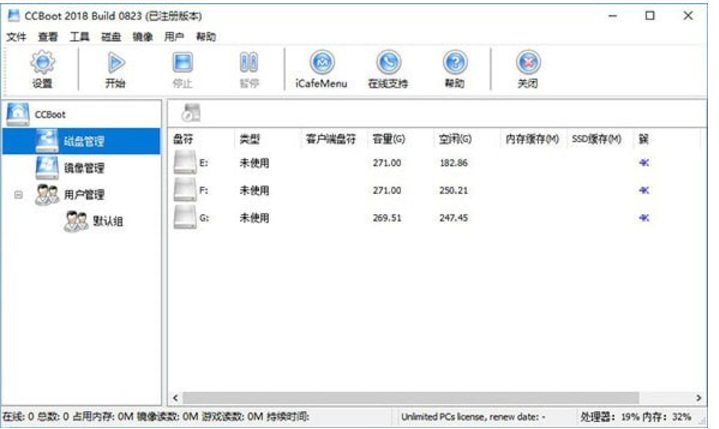Open the 工具 menu
Viewport: 719px width, 429px height.
(79, 37)
